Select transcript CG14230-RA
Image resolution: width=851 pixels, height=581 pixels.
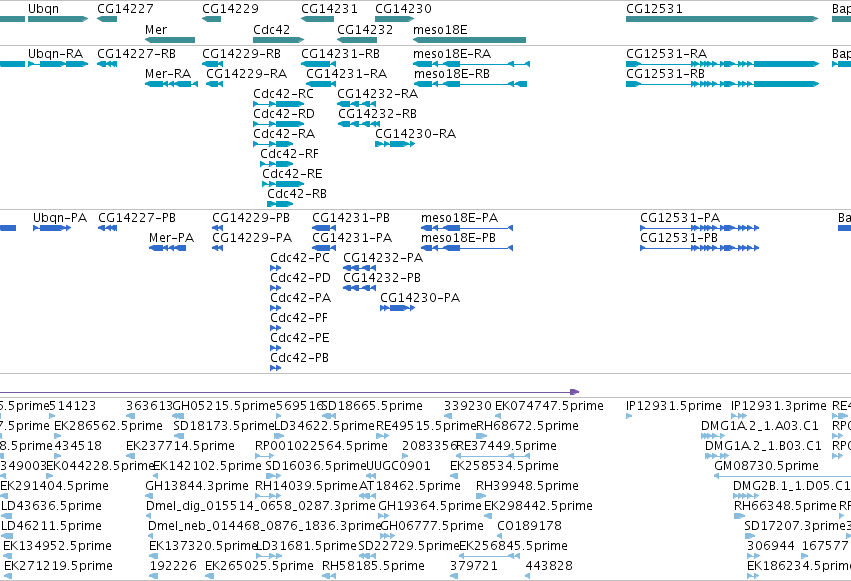pyautogui.click(x=415, y=134)
